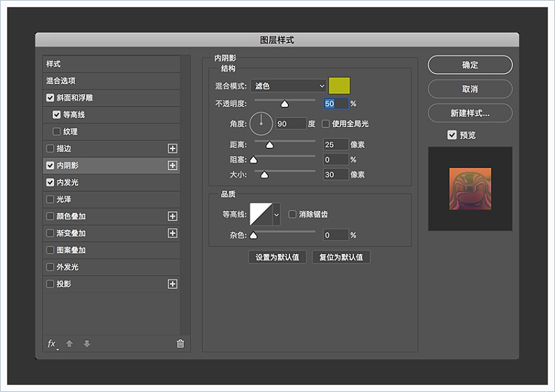This screenshot has height=392, width=555.
Task: Add another Stroke (描边) effect with plus icon
Action: pos(173,148)
